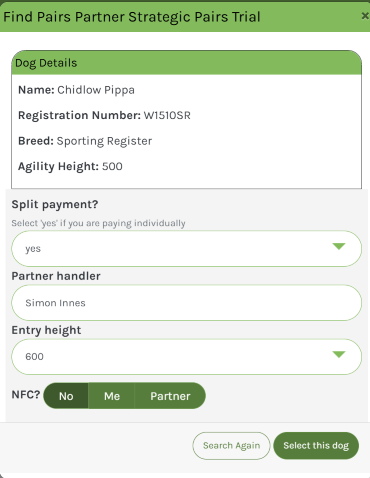Viewport: 370px width, 478px height.
Task: Confirm with Select this dog button
Action: (316, 446)
